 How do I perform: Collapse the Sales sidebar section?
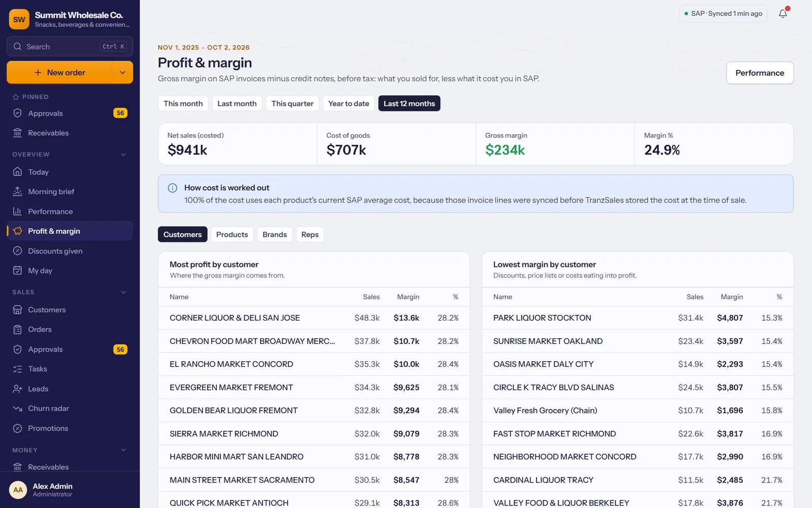[x=123, y=292]
